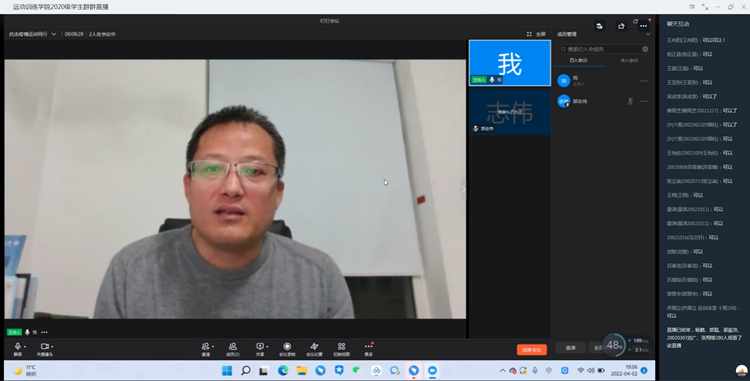Start meeting recording with the record icon
Image resolution: width=750 pixels, height=381 pixels.
coord(287,346)
